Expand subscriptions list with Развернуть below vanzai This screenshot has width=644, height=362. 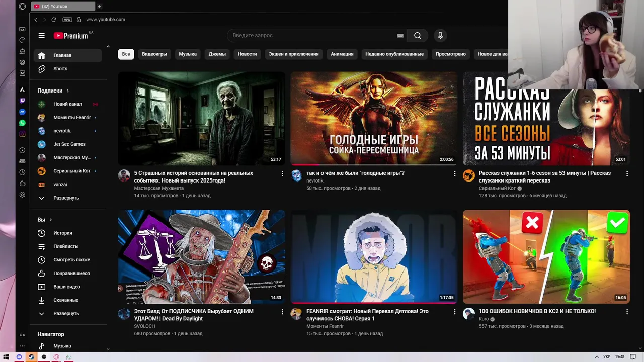pyautogui.click(x=68, y=198)
